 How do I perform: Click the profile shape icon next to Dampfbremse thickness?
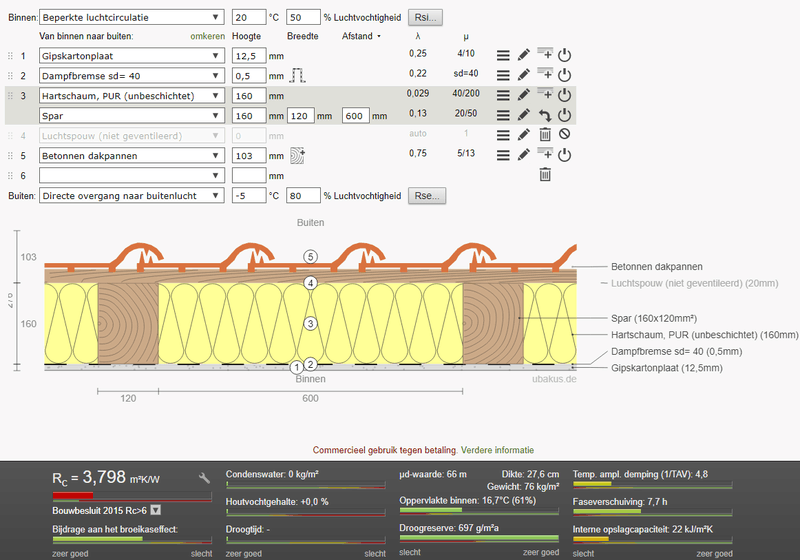(297, 75)
